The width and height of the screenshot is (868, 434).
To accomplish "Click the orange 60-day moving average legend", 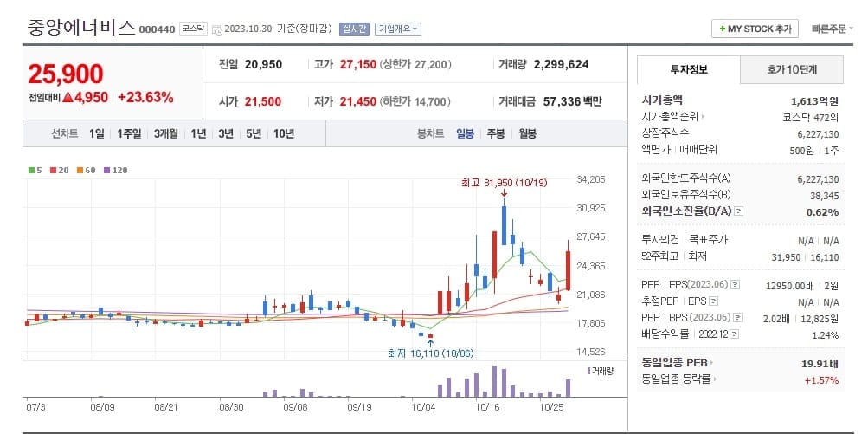I will [87, 170].
